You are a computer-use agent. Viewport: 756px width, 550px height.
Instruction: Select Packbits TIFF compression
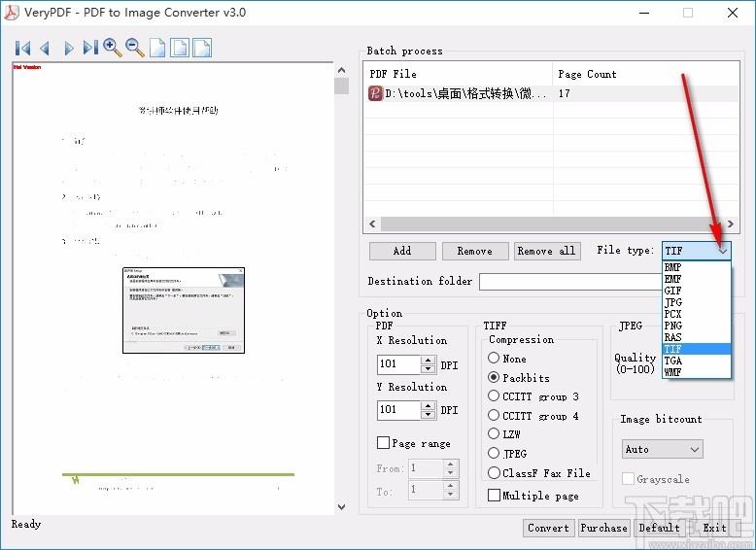pos(494,377)
